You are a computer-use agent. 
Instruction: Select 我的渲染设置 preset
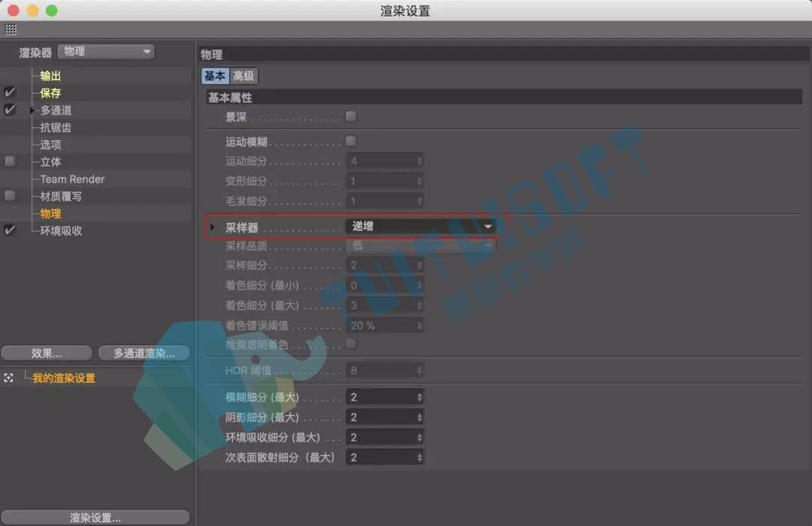(x=64, y=379)
